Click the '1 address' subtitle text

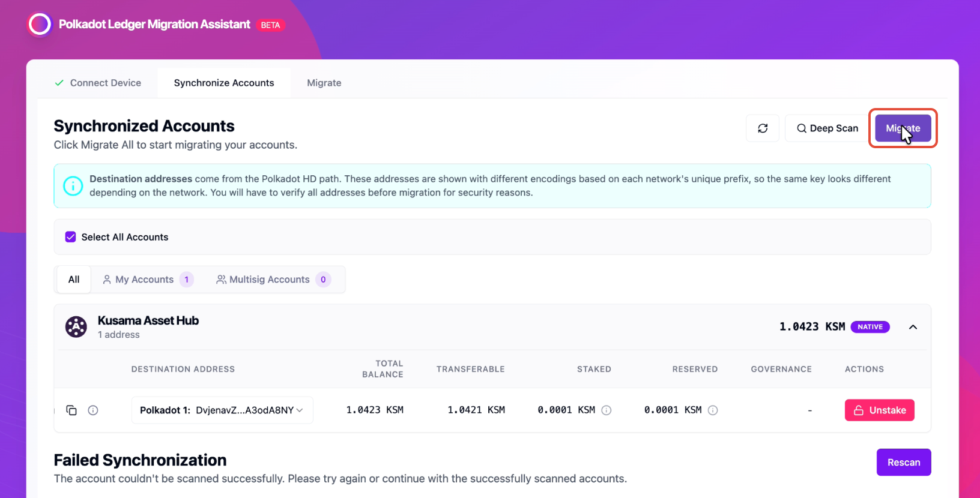[x=119, y=335]
